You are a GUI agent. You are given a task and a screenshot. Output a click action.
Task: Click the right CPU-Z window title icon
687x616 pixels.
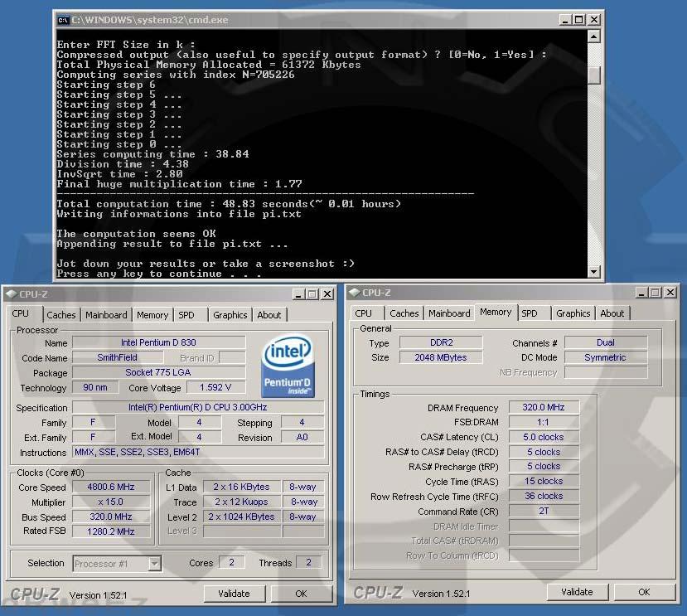(x=355, y=293)
